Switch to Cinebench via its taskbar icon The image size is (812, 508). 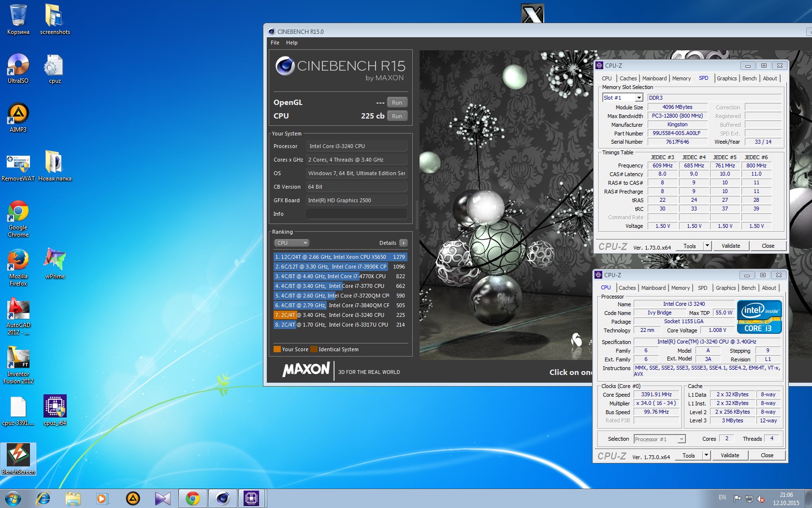tap(222, 498)
